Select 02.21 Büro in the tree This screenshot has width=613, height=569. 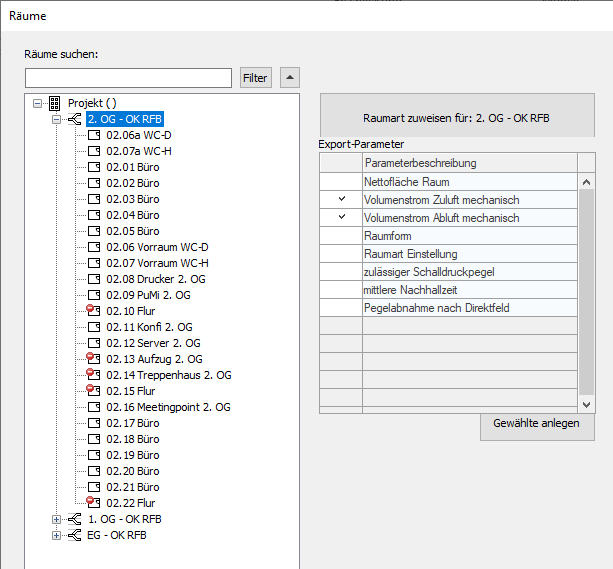[x=133, y=488]
